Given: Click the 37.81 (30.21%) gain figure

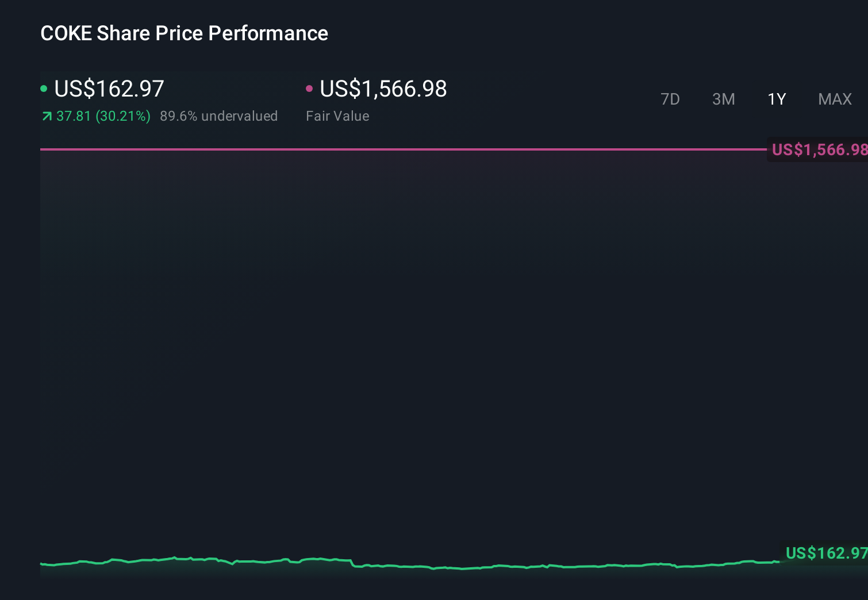Looking at the screenshot, I should click(103, 116).
